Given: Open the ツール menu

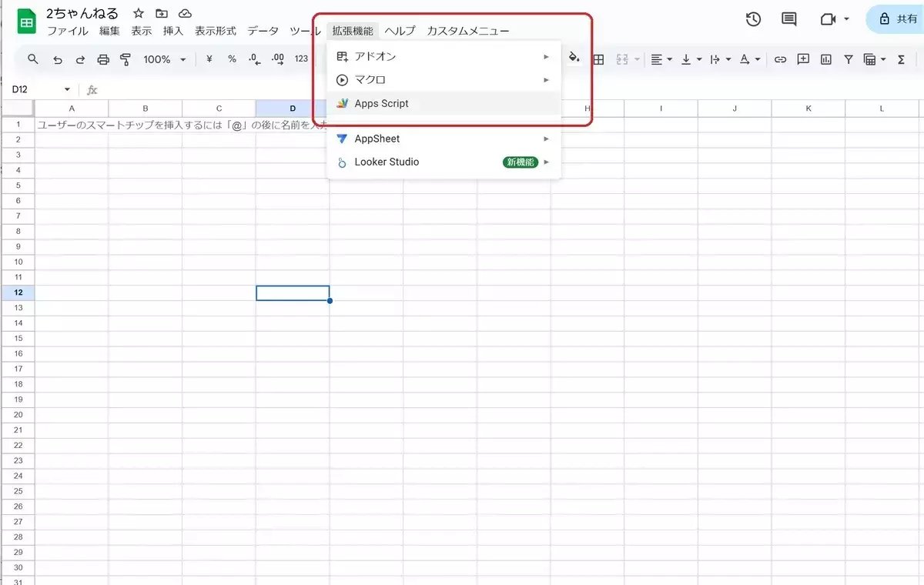Looking at the screenshot, I should 305,31.
